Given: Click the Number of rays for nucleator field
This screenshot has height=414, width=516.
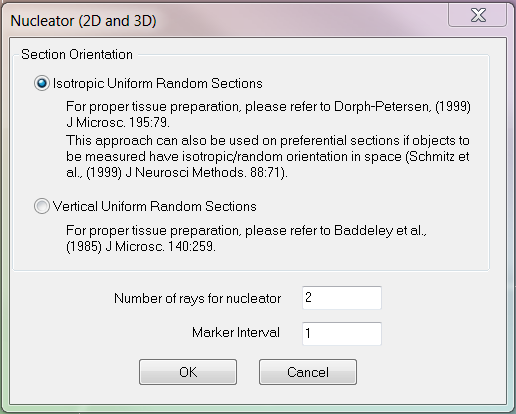Looking at the screenshot, I should click(342, 298).
